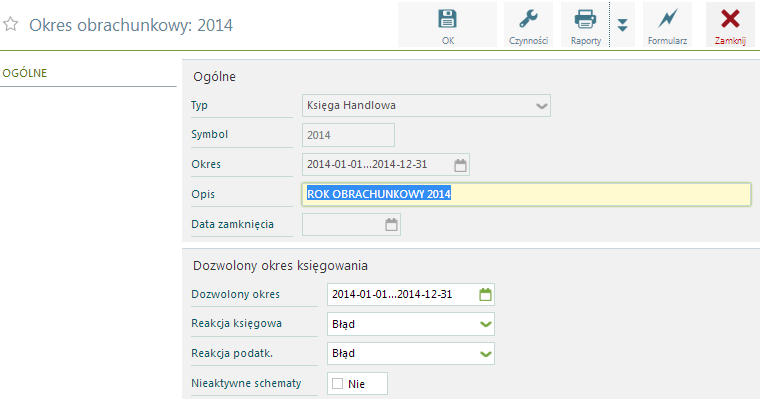
Task: Open Raporty printer button
Action: (x=585, y=25)
